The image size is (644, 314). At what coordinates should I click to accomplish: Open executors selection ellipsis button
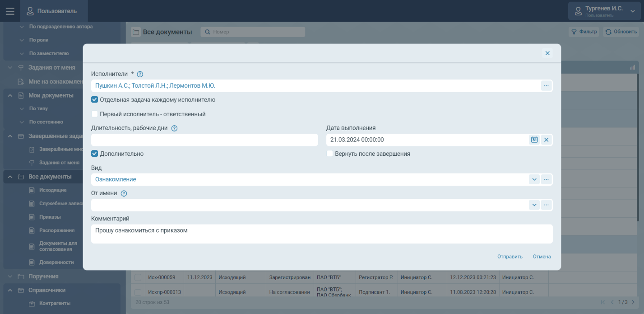546,86
